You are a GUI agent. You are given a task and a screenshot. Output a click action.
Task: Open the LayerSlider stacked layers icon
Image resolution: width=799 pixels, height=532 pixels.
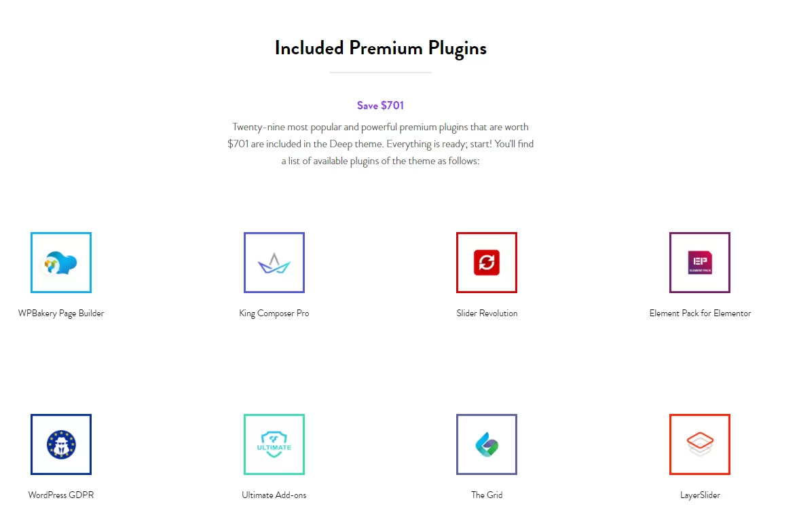pyautogui.click(x=700, y=444)
